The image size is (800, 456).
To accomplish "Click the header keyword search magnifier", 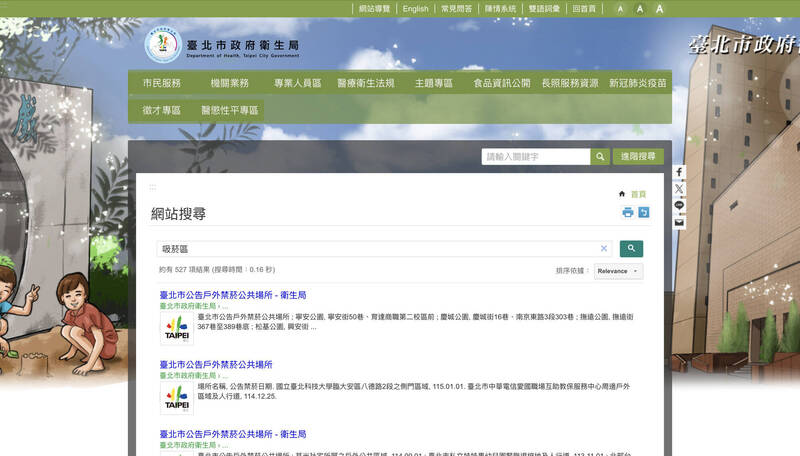I will (x=599, y=157).
